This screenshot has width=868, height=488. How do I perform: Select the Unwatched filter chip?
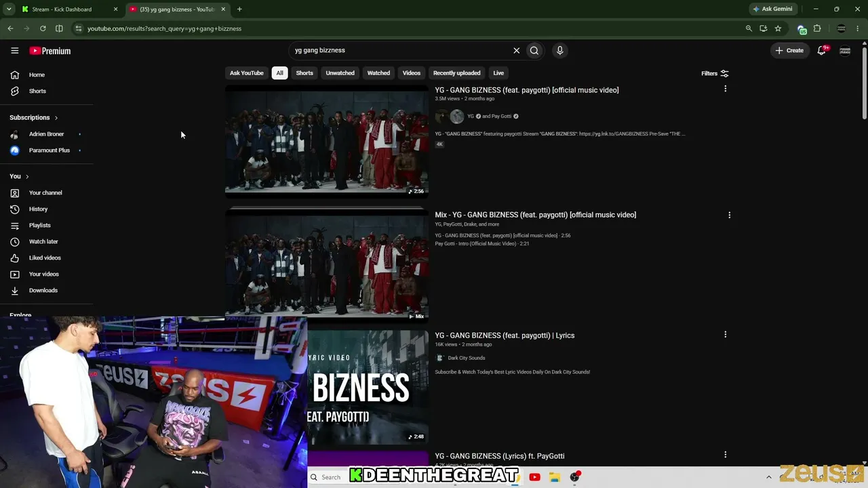[x=340, y=73]
